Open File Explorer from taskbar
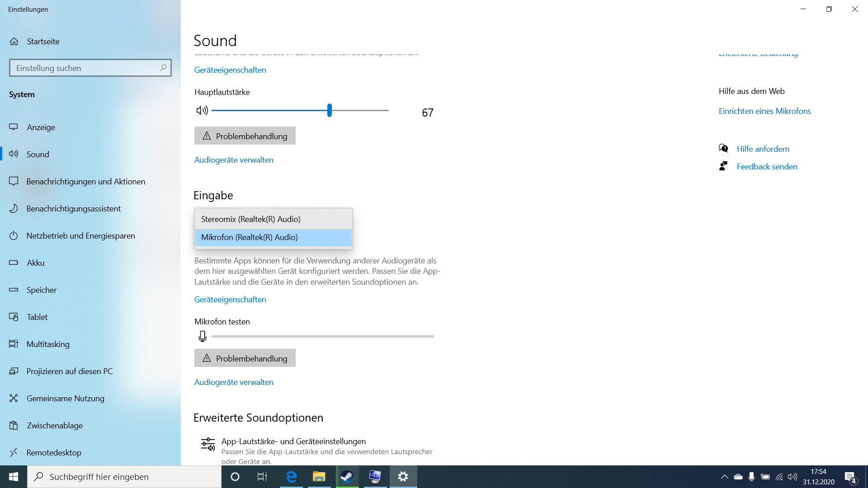 click(x=319, y=477)
